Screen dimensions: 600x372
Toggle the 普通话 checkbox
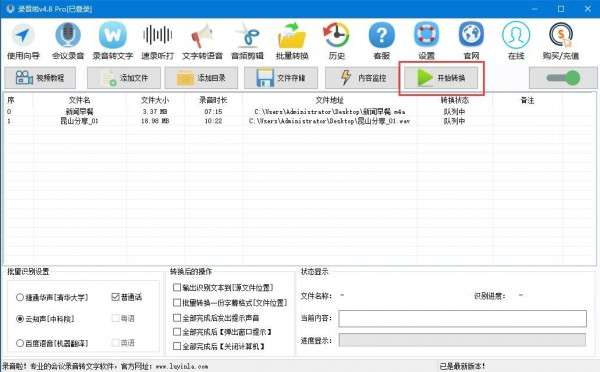[116, 297]
